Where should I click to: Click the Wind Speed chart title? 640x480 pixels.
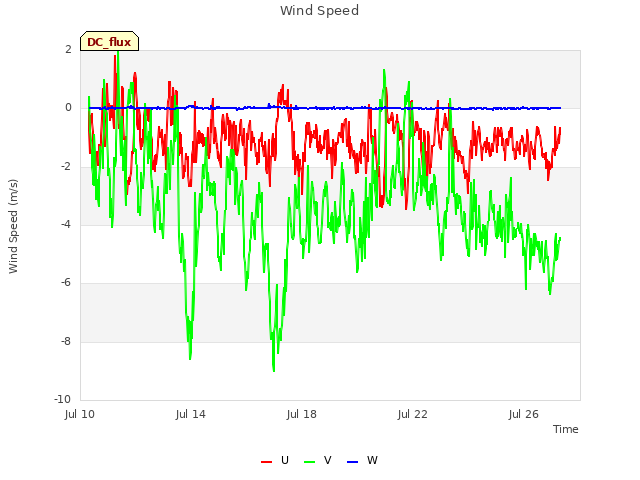coord(320,11)
